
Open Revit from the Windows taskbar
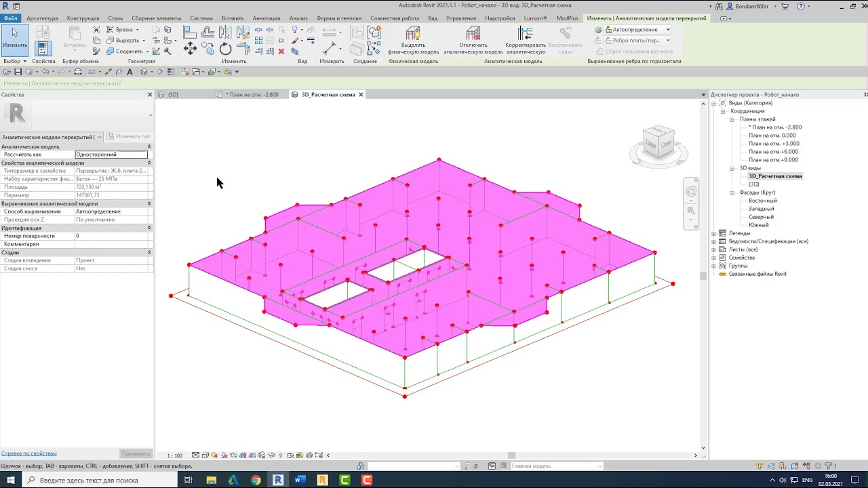click(277, 480)
